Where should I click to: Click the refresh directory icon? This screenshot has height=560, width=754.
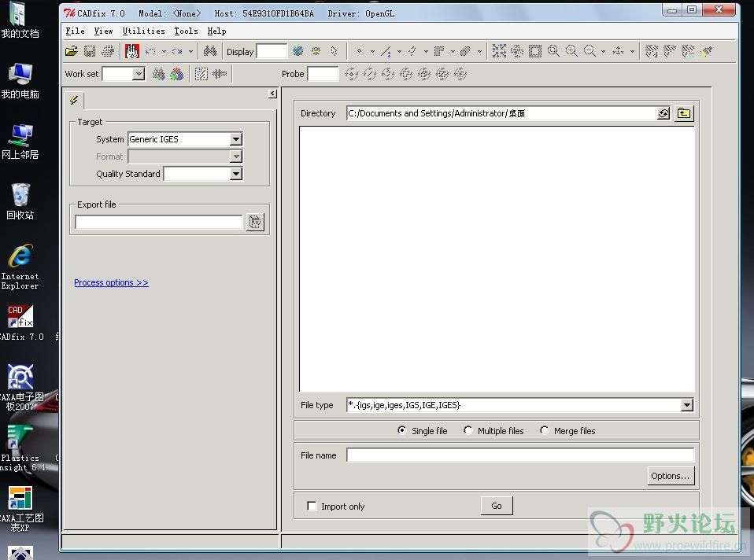pyautogui.click(x=663, y=113)
